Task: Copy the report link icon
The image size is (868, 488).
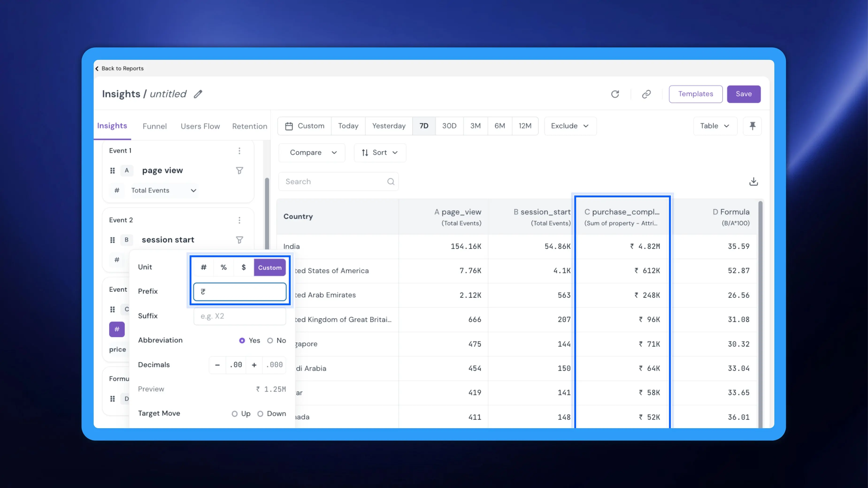Action: click(646, 94)
